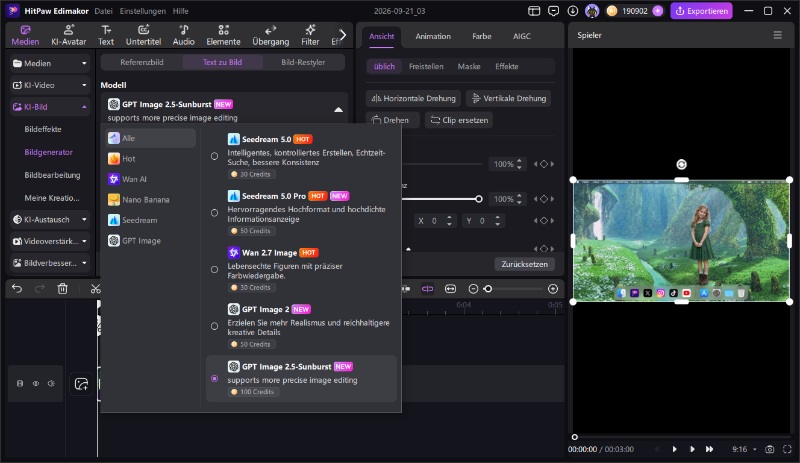This screenshot has height=463, width=800.
Task: Click the opacity slider handle
Action: (479, 199)
